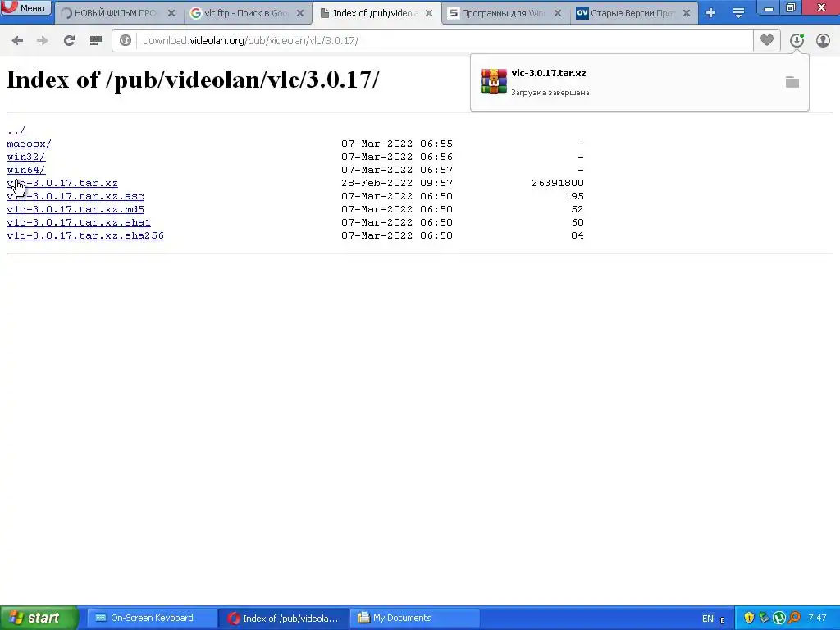Switch to On-Screen Keyboard taskbar item
Screen dimensions: 840x630
(x=152, y=618)
